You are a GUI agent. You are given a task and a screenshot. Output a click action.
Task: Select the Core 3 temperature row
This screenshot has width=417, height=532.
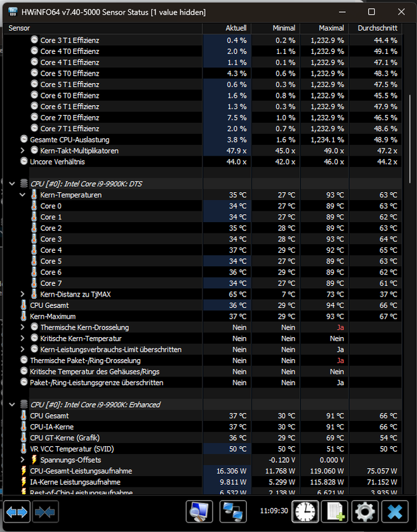click(203, 239)
